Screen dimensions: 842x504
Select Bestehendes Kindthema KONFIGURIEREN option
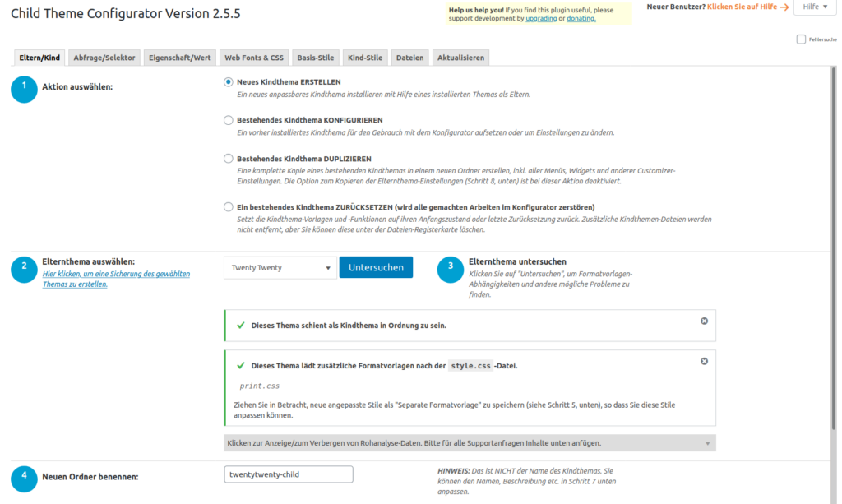coord(229,120)
